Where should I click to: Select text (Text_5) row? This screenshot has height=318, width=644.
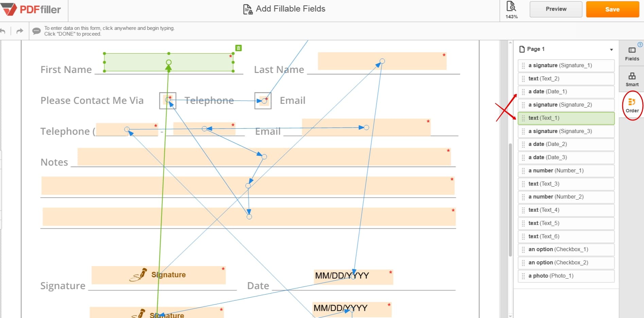point(566,223)
